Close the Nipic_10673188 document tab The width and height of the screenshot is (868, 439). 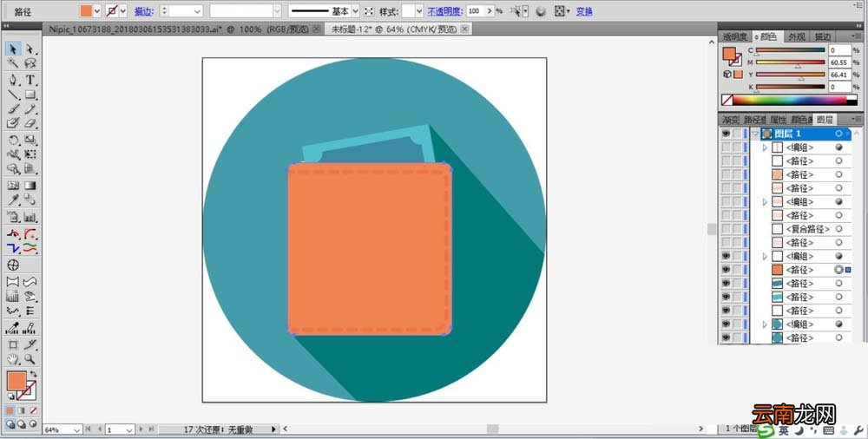click(317, 29)
